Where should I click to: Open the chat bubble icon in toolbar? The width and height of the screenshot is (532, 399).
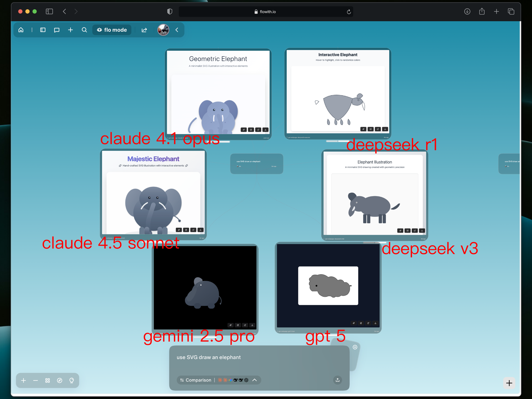[57, 30]
